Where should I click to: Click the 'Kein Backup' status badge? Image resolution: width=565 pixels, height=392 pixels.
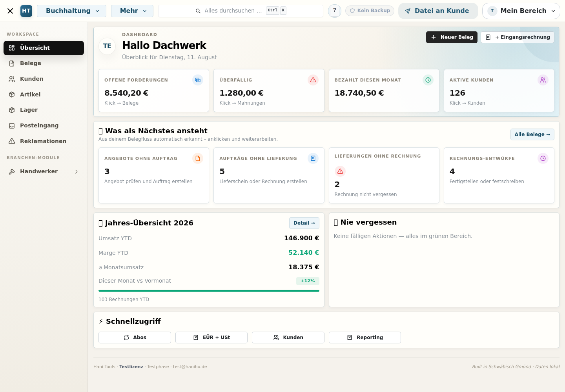(x=370, y=11)
